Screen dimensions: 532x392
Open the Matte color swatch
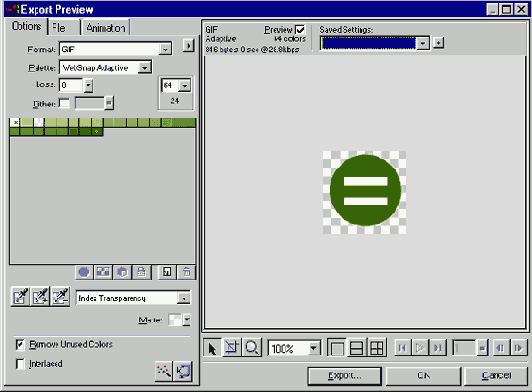tap(175, 319)
